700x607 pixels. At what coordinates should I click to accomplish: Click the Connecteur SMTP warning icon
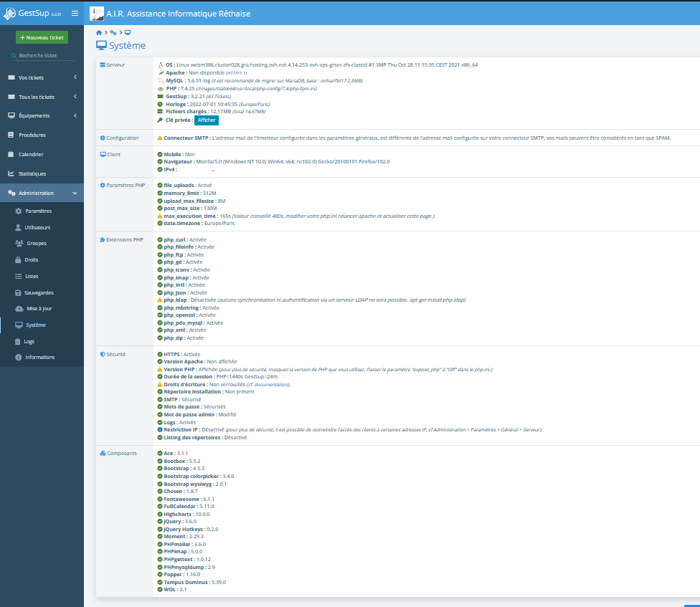(160, 138)
